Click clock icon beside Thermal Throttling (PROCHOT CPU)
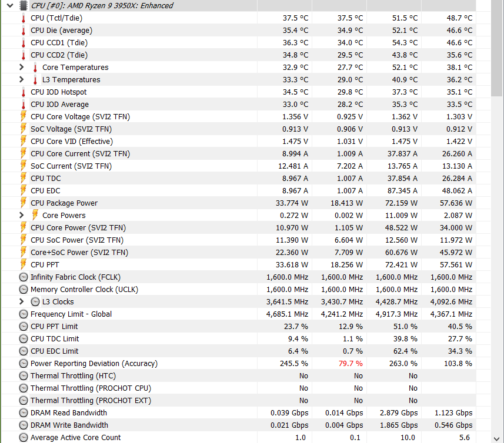This screenshot has width=504, height=443. (24, 388)
